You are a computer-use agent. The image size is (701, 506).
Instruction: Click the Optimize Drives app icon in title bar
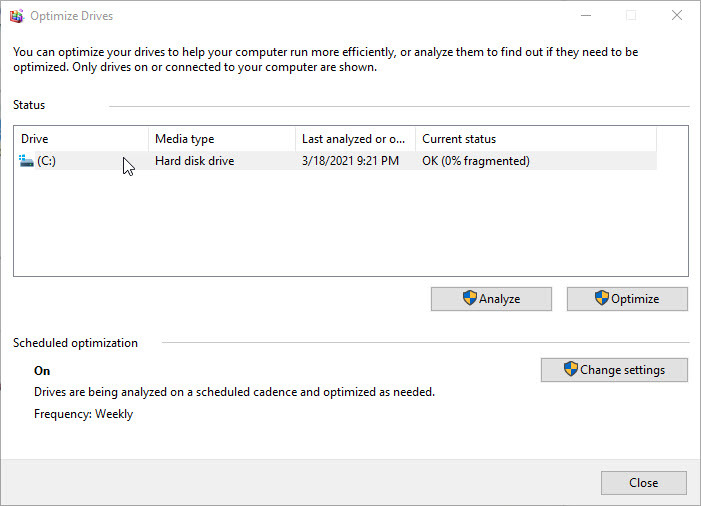tap(16, 16)
